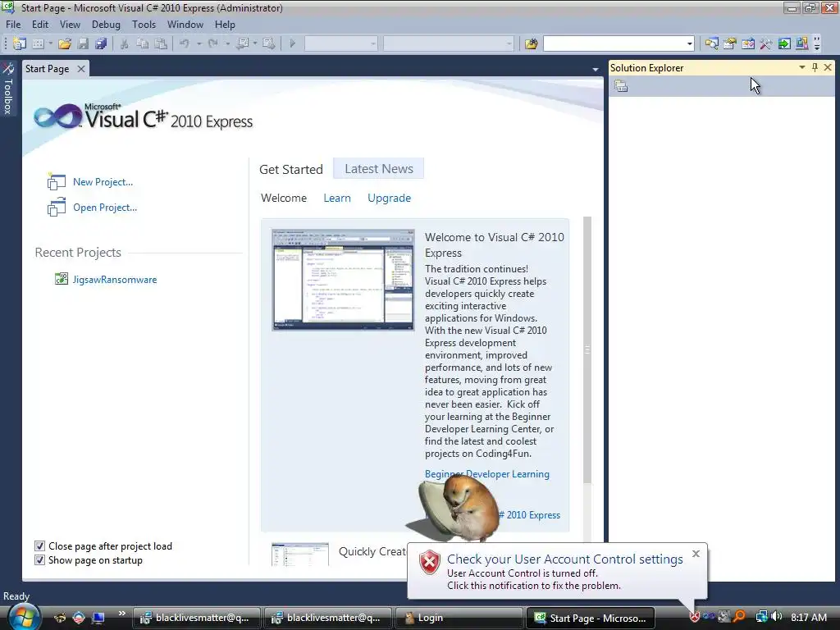Click the green arrow toolbar icon
Screen dimensions: 840x630
784,43
